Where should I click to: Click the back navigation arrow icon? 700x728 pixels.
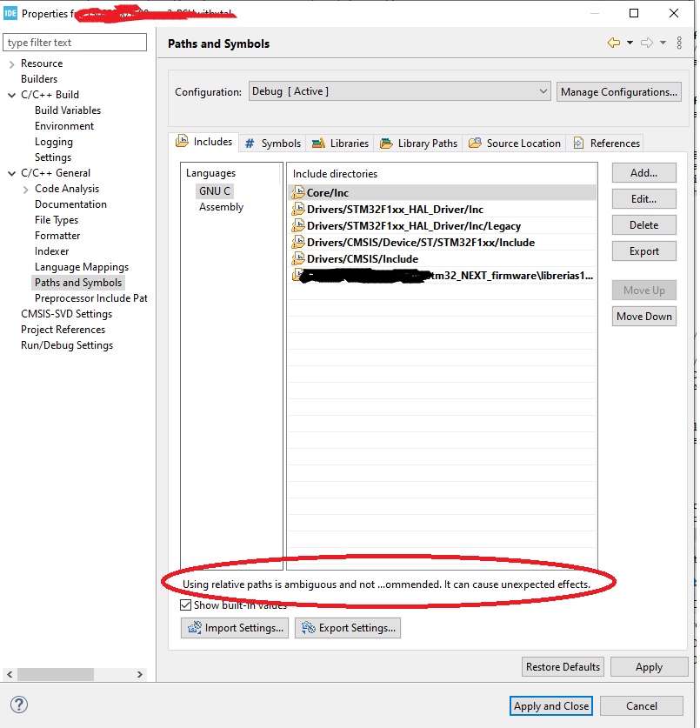(x=614, y=43)
